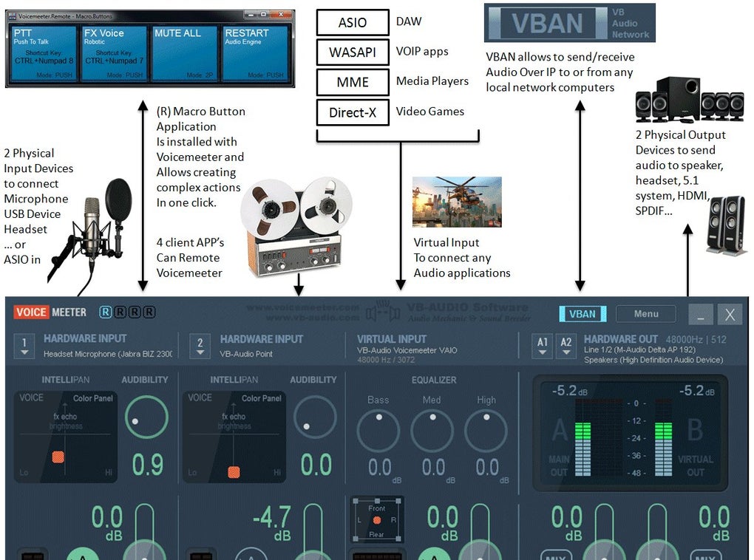
Task: Activate the FX Voice Robotic macro button
Action: (114, 53)
